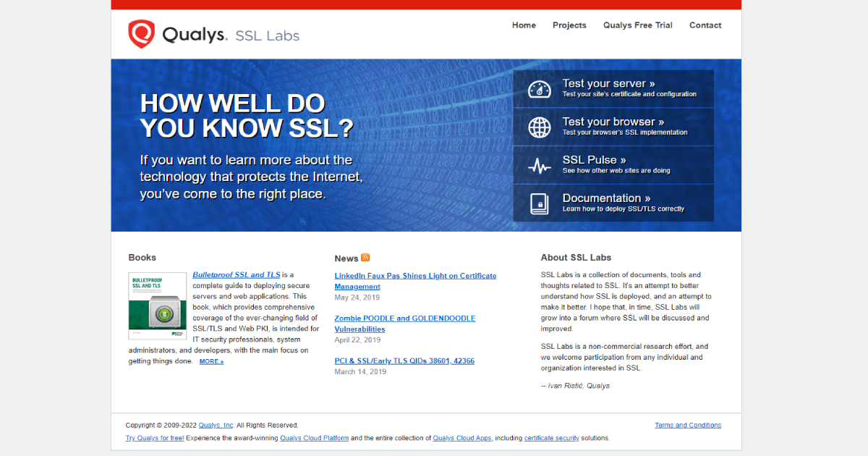The width and height of the screenshot is (868, 456).
Task: Click the pulse waveform icon for SSL Pulse
Action: (x=540, y=166)
